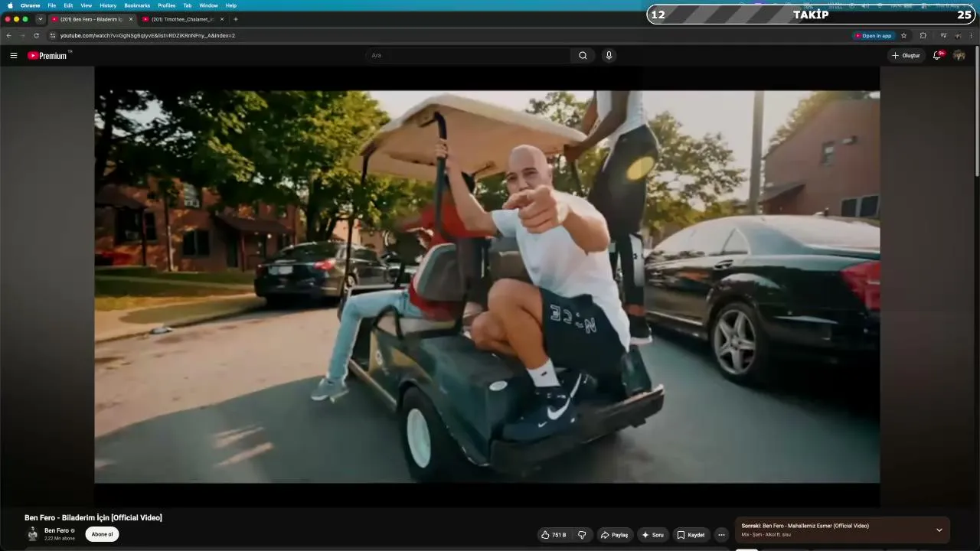Focus the YouTube search field

[468, 56]
